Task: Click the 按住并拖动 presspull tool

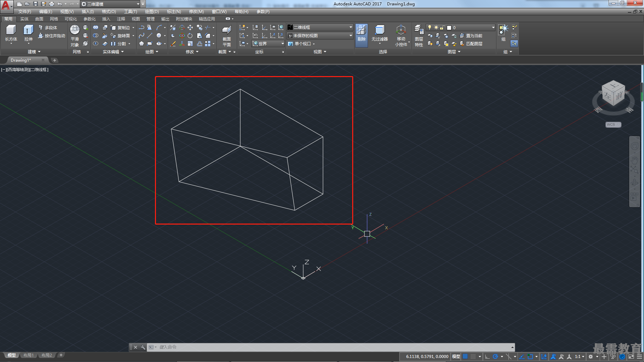Action: click(x=52, y=36)
